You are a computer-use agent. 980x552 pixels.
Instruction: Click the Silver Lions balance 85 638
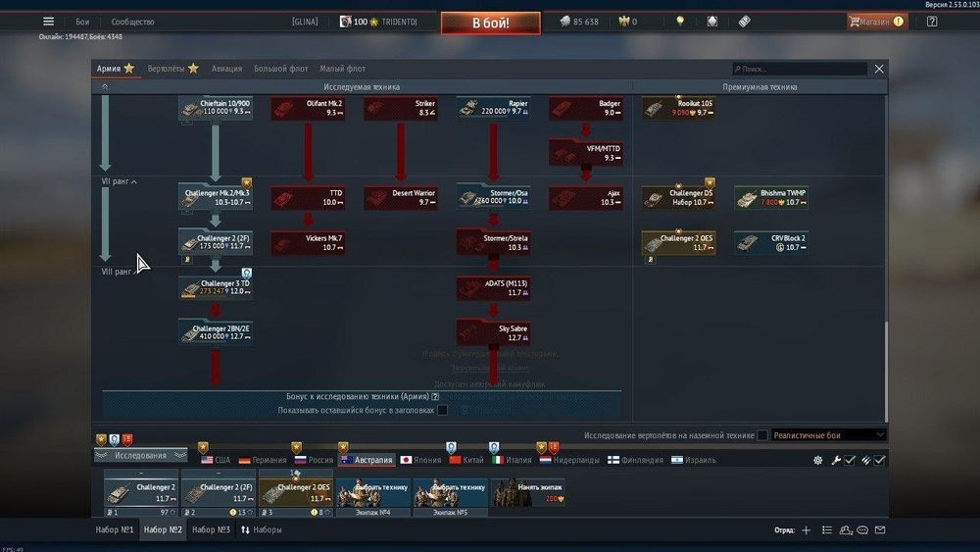pyautogui.click(x=579, y=22)
